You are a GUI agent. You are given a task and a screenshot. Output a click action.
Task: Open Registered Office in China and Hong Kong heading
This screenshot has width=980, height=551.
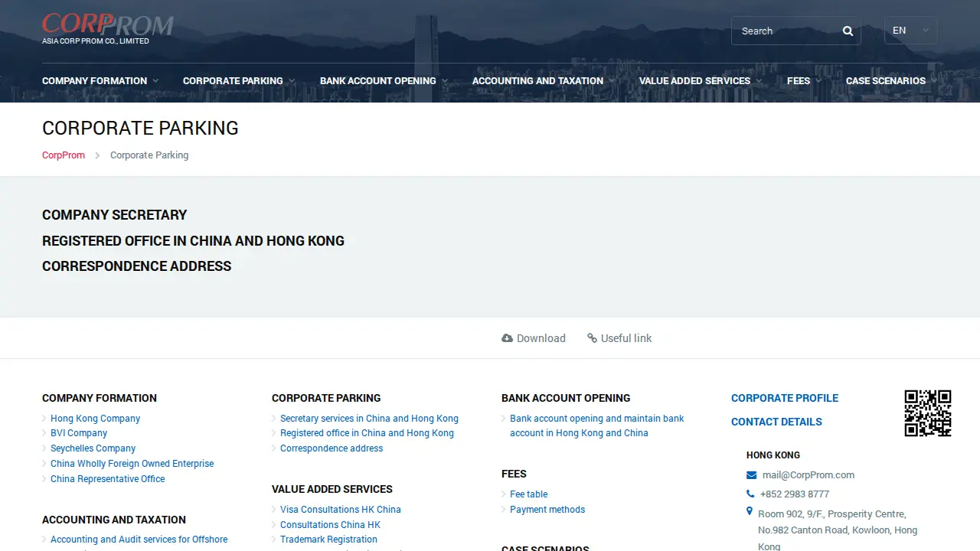pos(193,241)
